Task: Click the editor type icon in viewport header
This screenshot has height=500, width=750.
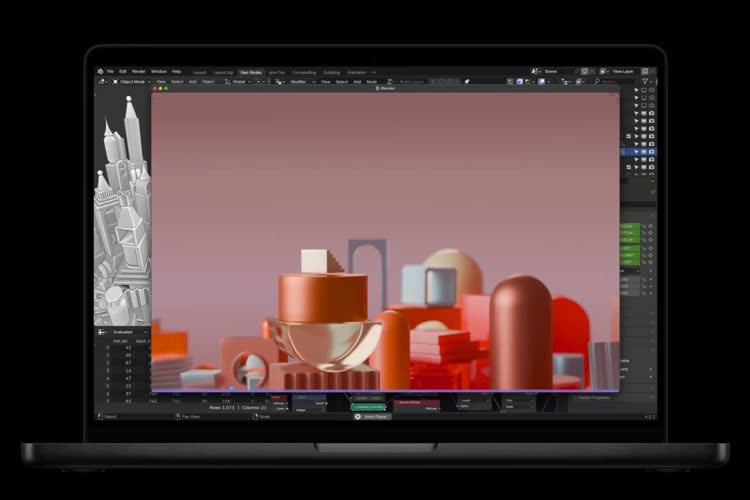Action: pos(101,81)
